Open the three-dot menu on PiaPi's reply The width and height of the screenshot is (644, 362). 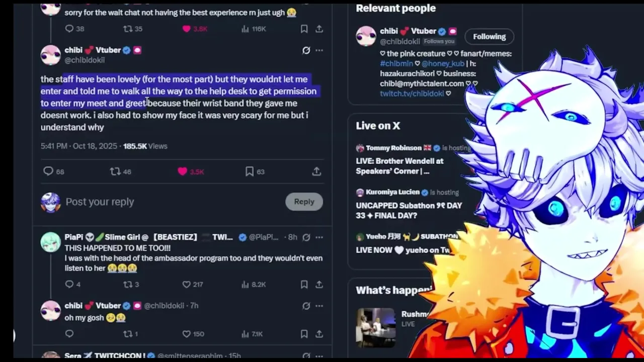pyautogui.click(x=319, y=237)
